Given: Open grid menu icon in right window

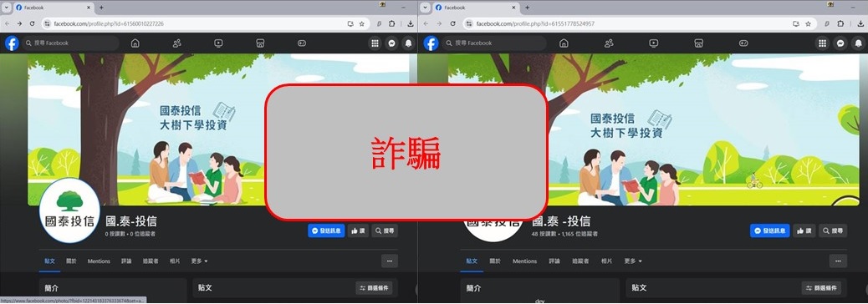Looking at the screenshot, I should tap(823, 43).
